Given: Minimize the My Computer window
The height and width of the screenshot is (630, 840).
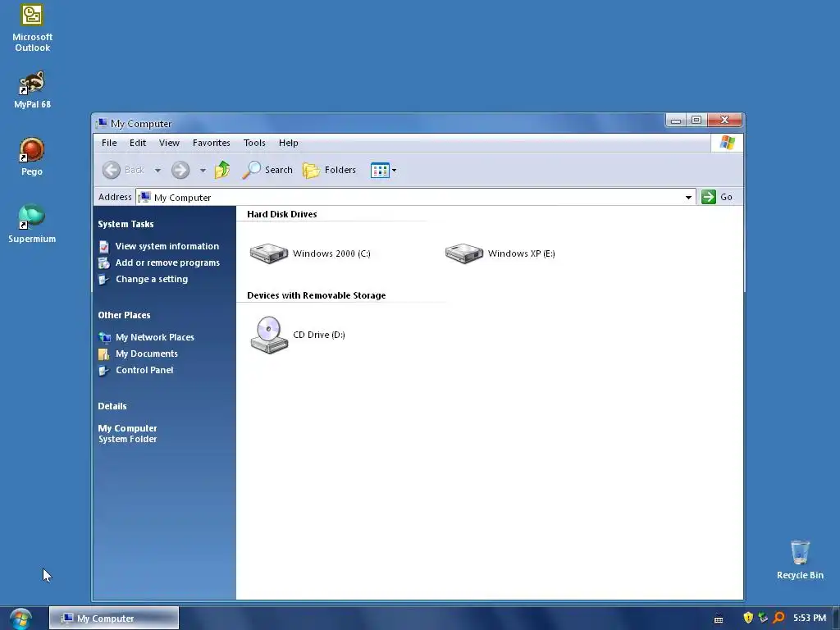Looking at the screenshot, I should (676, 120).
